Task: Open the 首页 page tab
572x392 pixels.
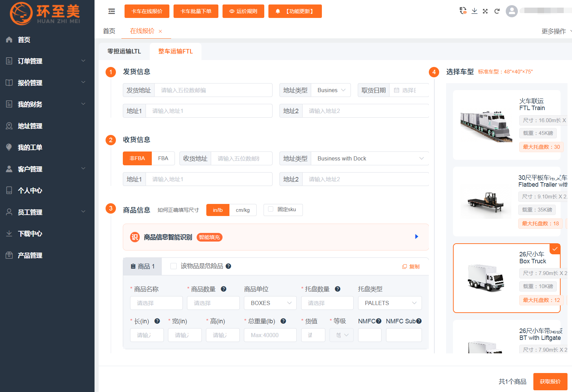Action: click(x=109, y=31)
